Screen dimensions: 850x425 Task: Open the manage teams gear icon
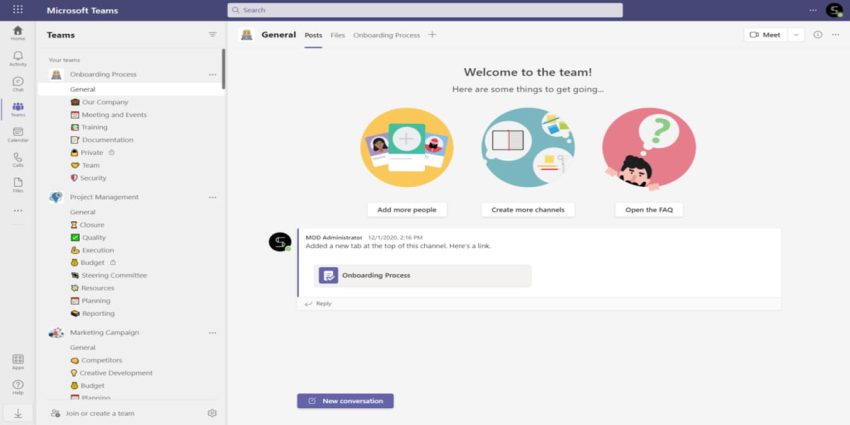[212, 413]
